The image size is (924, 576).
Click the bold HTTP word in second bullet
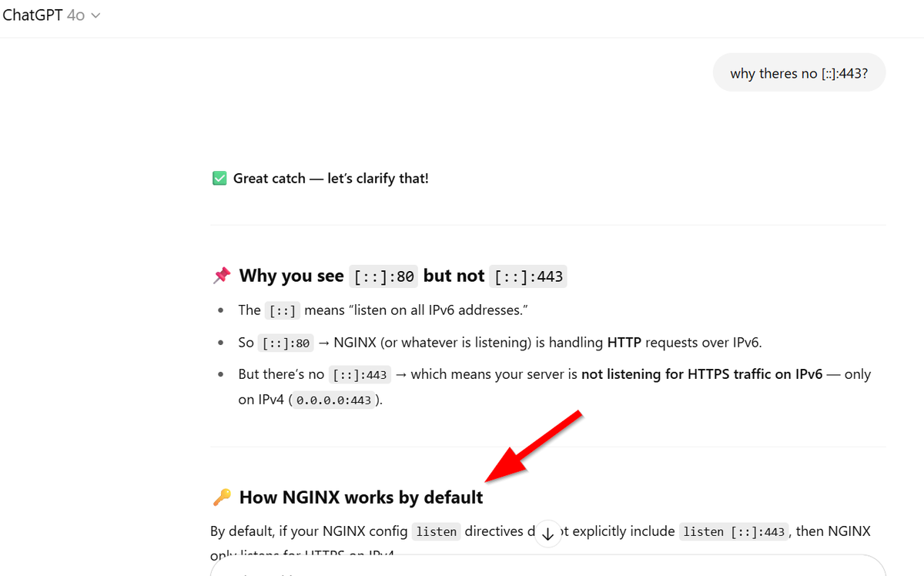[x=625, y=343]
